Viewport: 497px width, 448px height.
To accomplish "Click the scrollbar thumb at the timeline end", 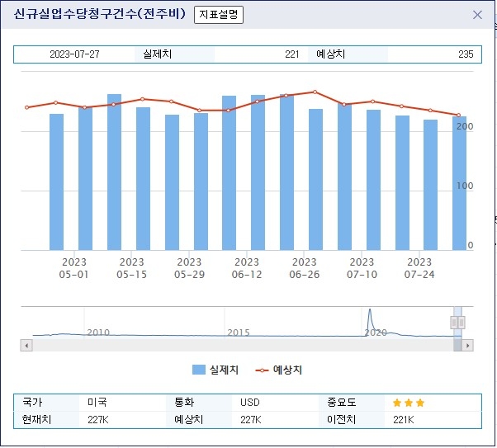I will coord(457,346).
